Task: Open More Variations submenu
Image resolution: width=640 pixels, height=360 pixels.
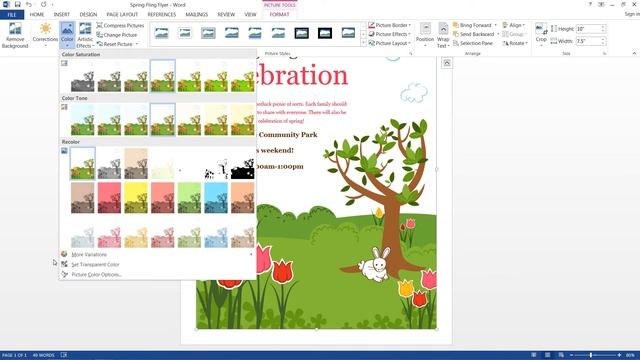Action: (x=157, y=254)
